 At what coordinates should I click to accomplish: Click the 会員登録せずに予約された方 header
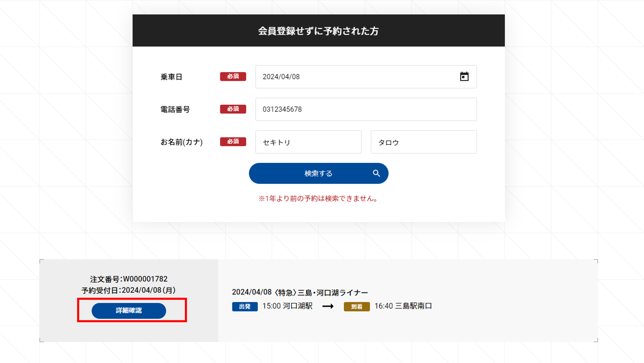[318, 31]
